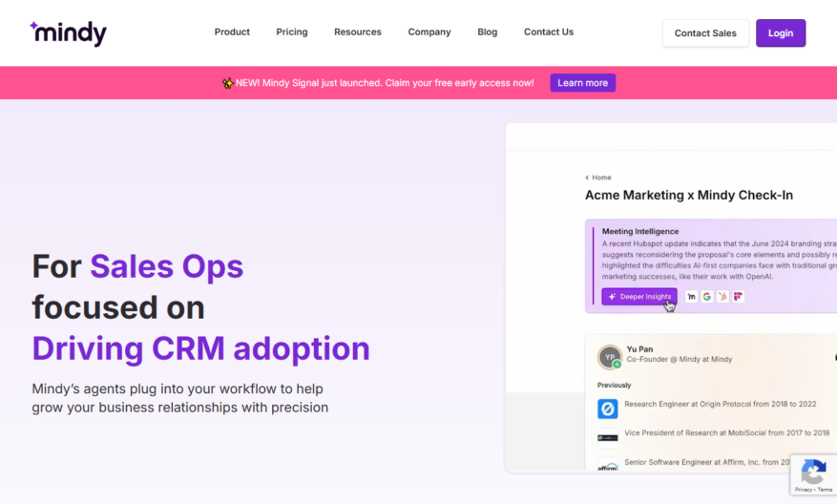Click the Home back link in the preview

pos(598,178)
